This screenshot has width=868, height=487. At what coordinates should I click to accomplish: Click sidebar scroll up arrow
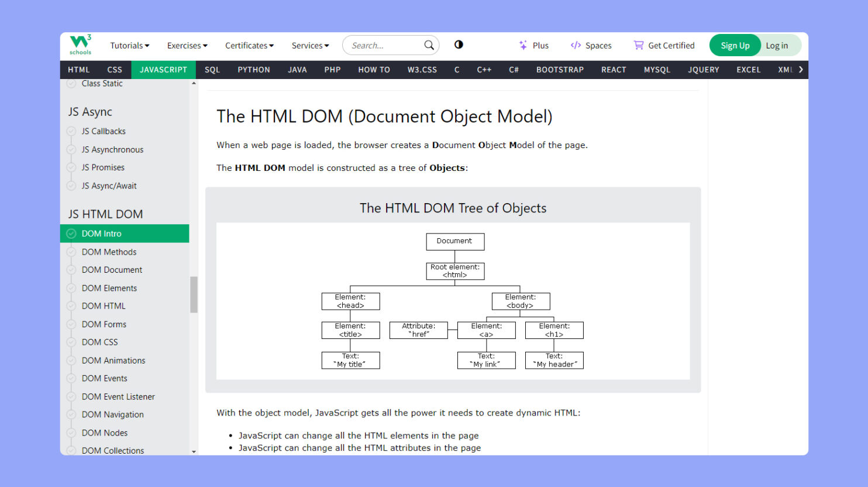point(194,83)
